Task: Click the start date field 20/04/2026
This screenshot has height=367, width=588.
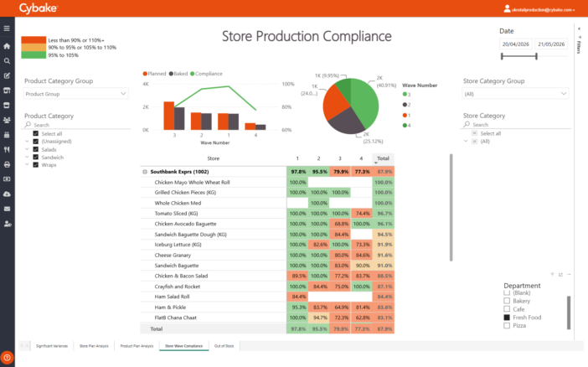Action: 516,44
